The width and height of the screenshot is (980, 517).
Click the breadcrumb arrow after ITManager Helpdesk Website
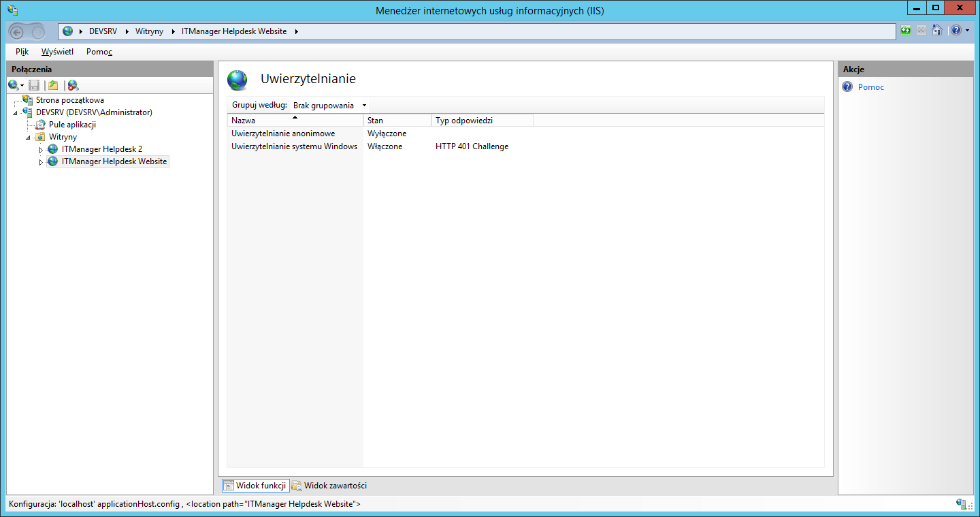296,31
